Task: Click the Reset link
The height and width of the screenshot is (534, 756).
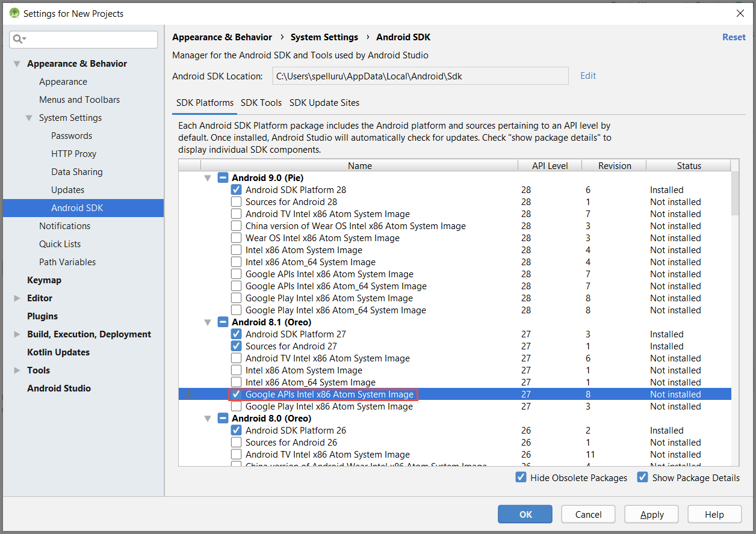Action: point(734,37)
